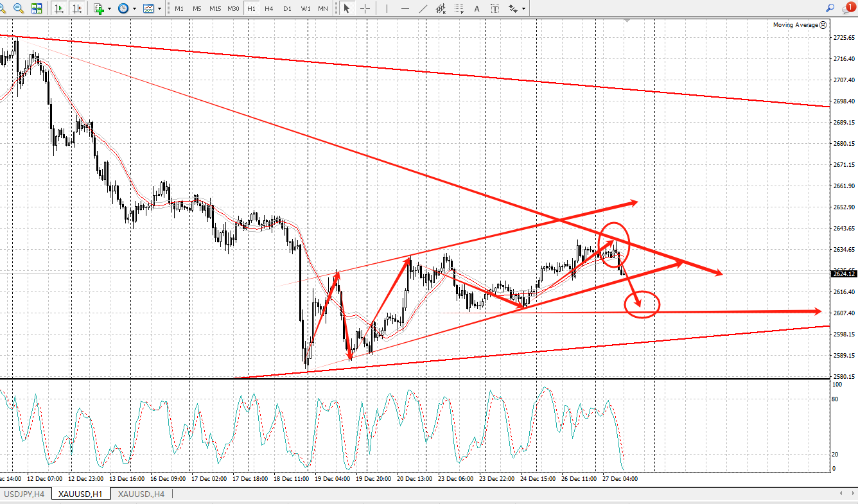The width and height of the screenshot is (858, 504).
Task: Click the current price label 2624.12
Action: [844, 274]
